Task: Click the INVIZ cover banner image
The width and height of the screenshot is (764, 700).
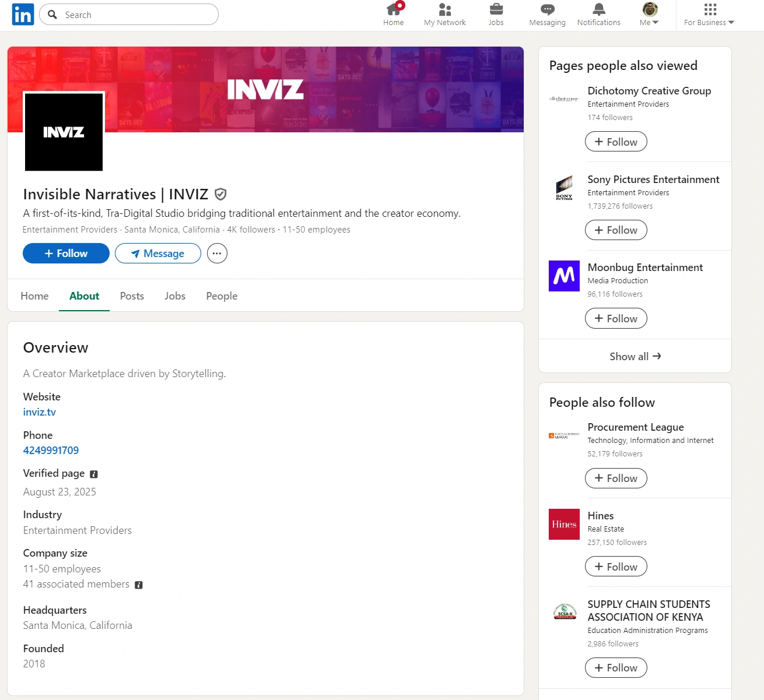Action: point(265,89)
